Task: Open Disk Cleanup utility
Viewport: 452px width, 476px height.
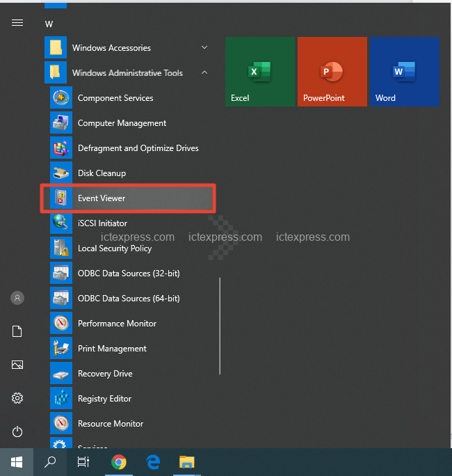Action: pyautogui.click(x=102, y=173)
